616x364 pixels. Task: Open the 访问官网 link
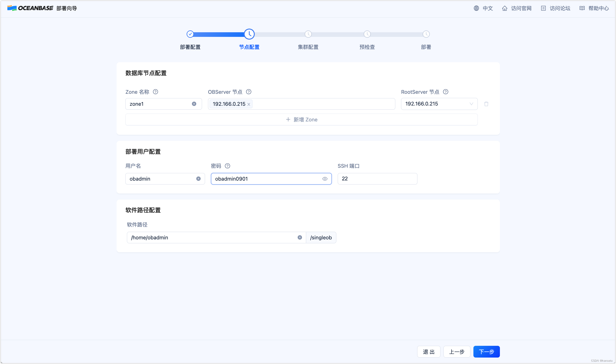[521, 8]
